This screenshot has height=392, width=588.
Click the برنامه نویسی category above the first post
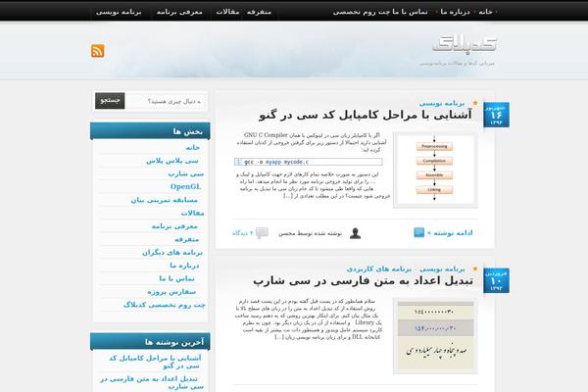[442, 103]
